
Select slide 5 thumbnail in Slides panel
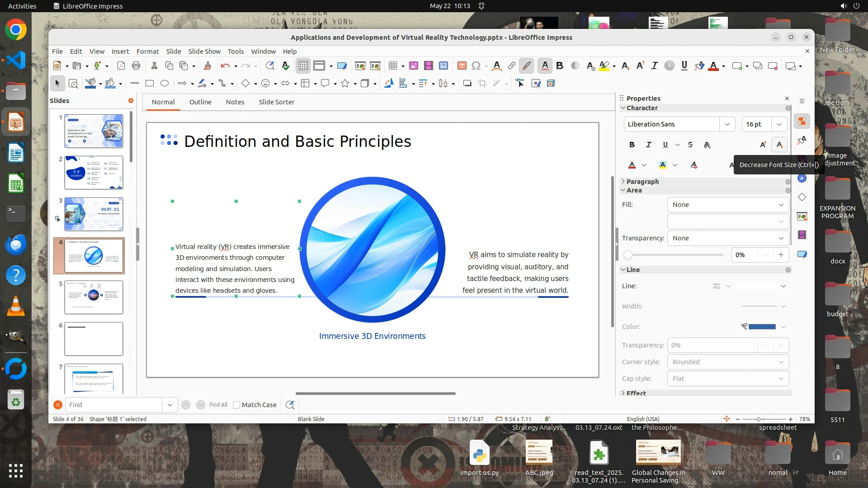pyautogui.click(x=94, y=297)
